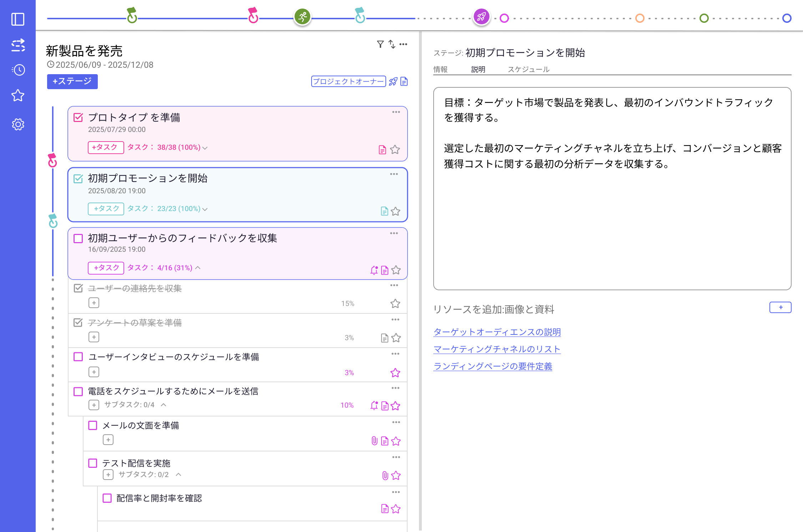The height and width of the screenshot is (532, 803).
Task: Uncheck the プロトタイプを準備 stage checkbox
Action: click(x=78, y=117)
